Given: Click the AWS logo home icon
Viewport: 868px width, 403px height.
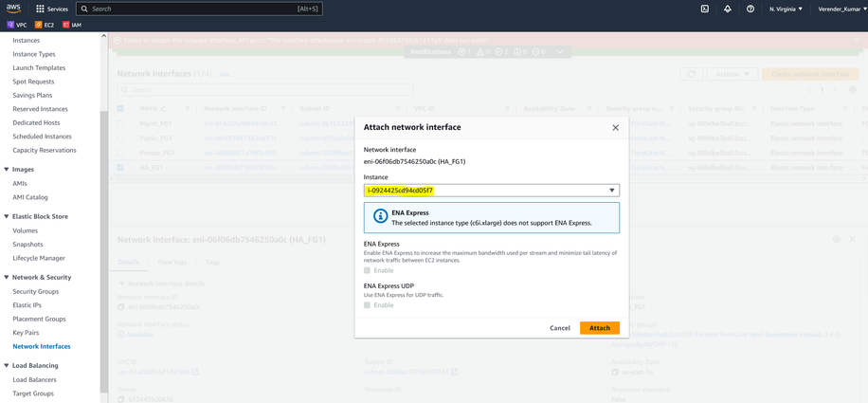Looking at the screenshot, I should click(x=13, y=9).
